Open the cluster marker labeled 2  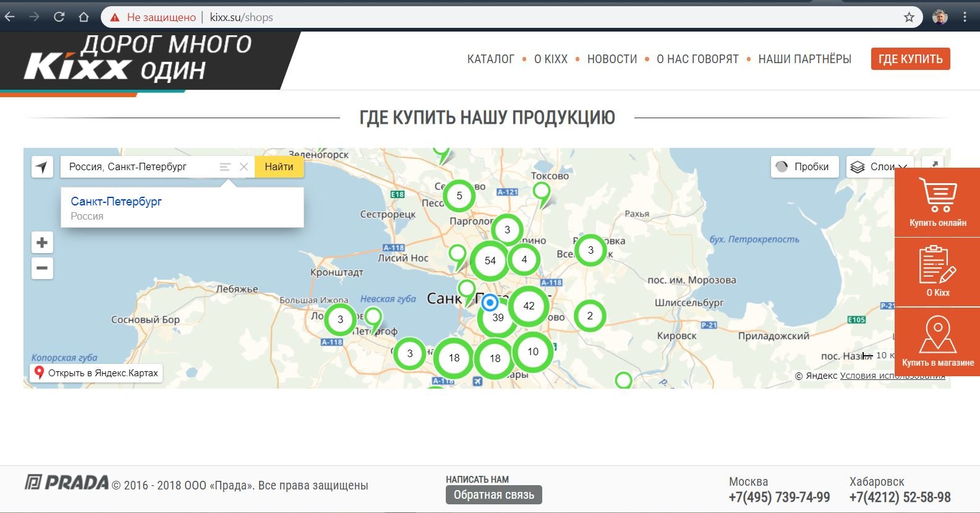point(590,316)
